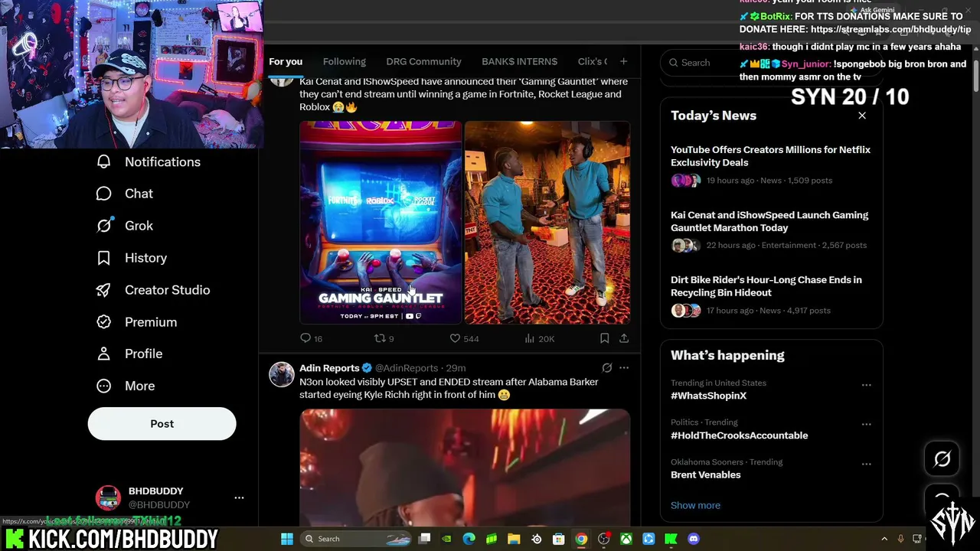Open the NVIDIA app from the taskbar

coord(446,539)
